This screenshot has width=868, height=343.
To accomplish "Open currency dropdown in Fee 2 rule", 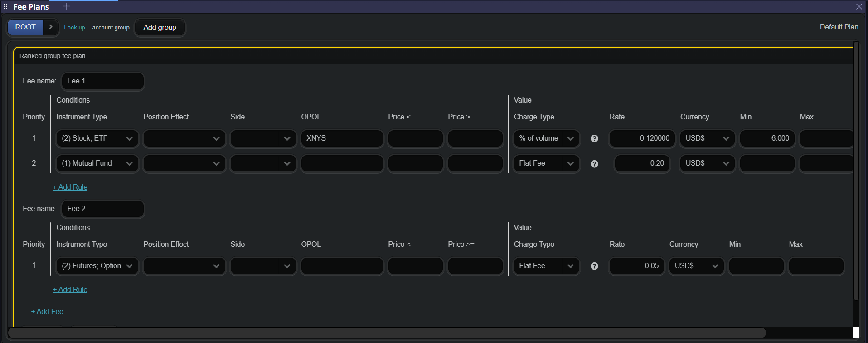I will [696, 266].
